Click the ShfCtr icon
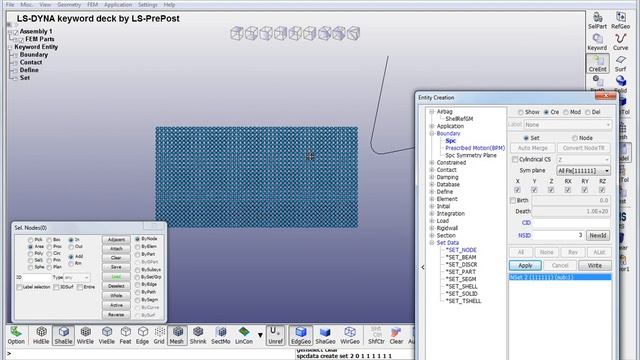This screenshot has height=360, width=640. 376,335
